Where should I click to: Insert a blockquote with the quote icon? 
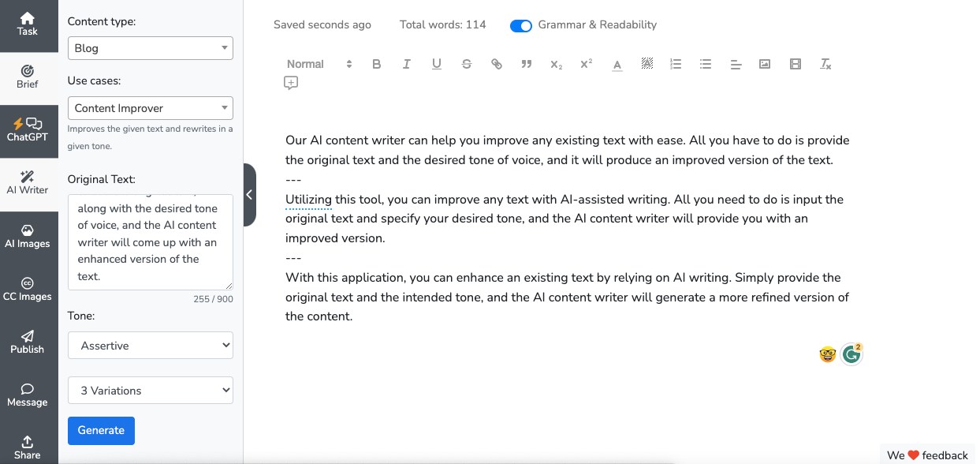(x=527, y=65)
